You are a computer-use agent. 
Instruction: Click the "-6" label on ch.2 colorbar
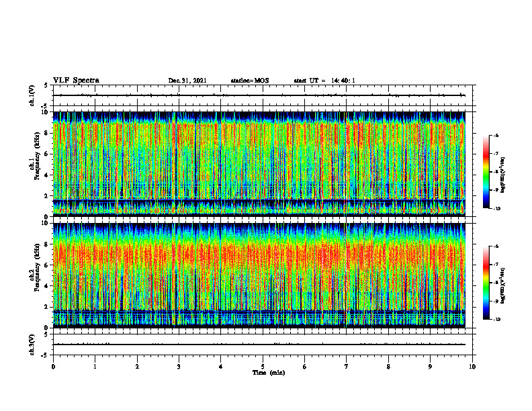[x=496, y=246]
